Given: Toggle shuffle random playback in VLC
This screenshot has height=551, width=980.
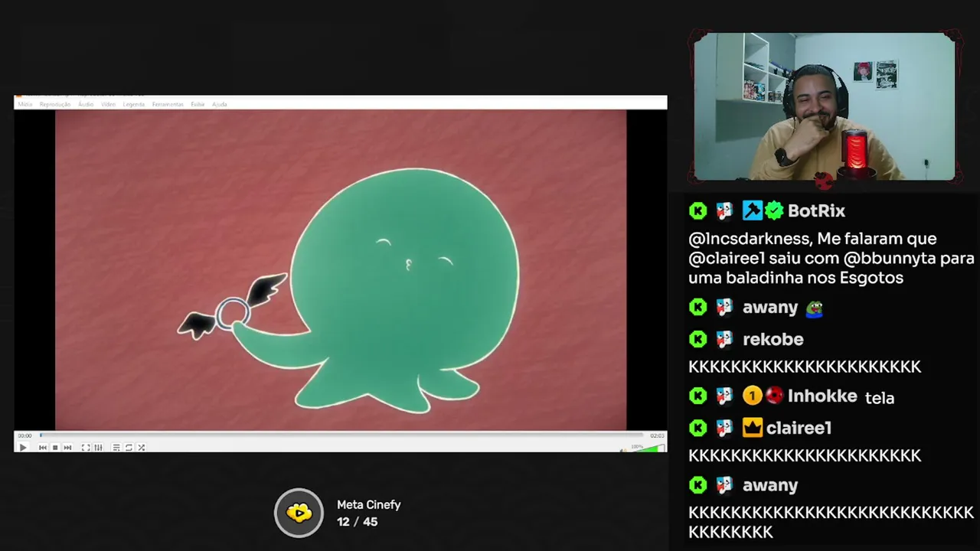Looking at the screenshot, I should 141,448.
